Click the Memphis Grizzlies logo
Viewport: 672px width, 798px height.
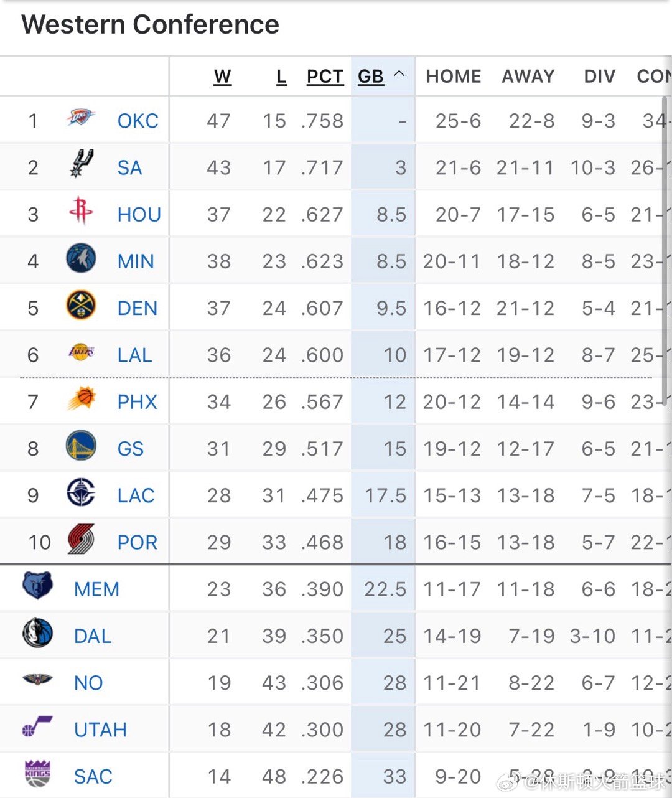point(37,586)
